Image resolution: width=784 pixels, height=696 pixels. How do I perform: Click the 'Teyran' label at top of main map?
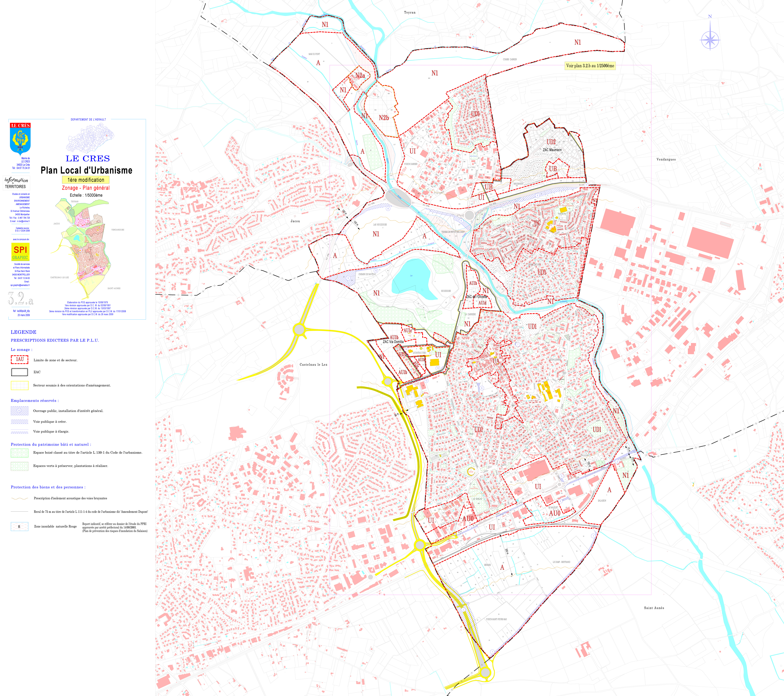click(x=410, y=13)
